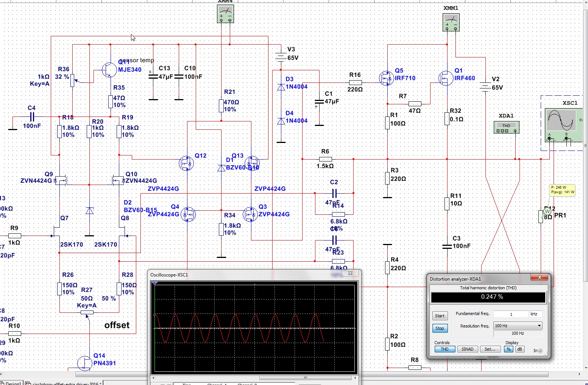Select the C3 100nF capacitor symbol
The height and width of the screenshot is (385, 588).
pos(447,246)
